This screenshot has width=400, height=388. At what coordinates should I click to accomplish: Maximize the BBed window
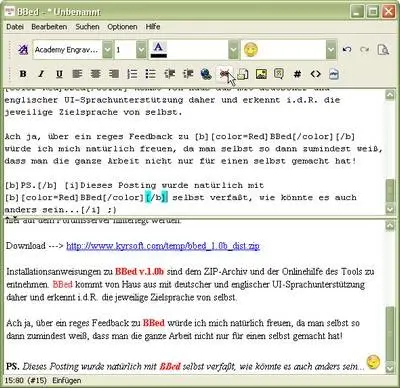click(x=373, y=12)
